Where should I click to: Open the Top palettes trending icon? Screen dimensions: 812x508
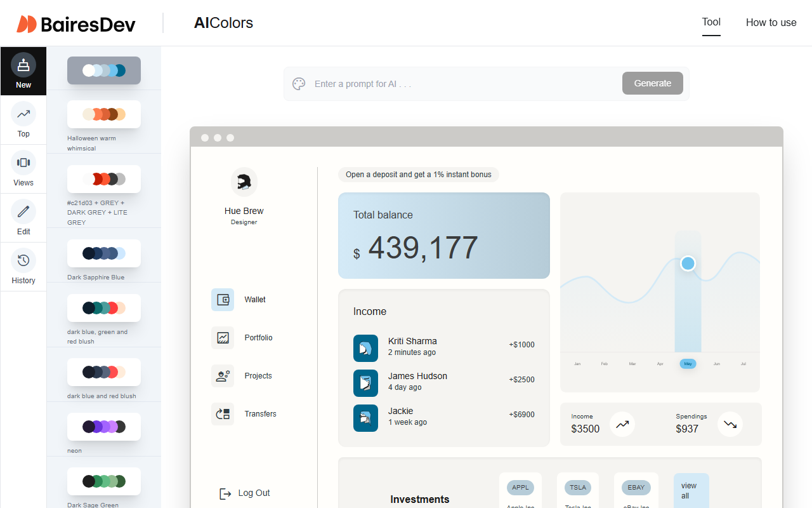23,114
